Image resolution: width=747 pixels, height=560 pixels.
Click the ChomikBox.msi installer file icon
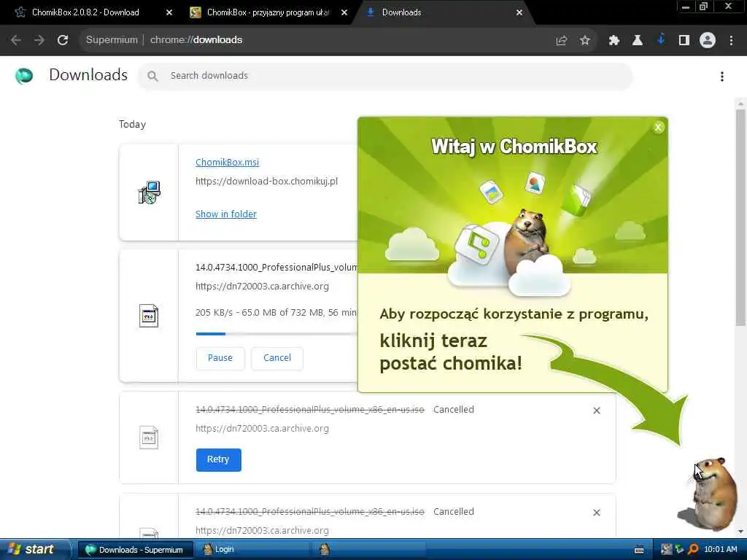(x=149, y=192)
